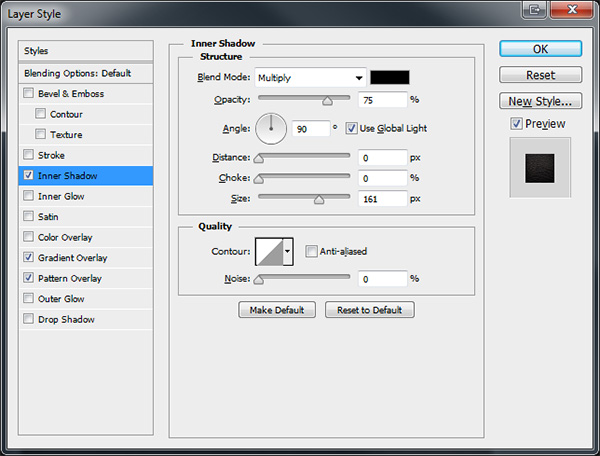Click the Choke slider handle
Viewport: 600px width, 456px height.
pos(259,179)
